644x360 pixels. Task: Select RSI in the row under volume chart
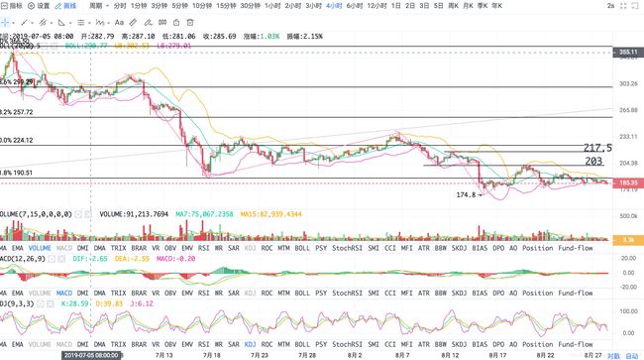click(204, 248)
